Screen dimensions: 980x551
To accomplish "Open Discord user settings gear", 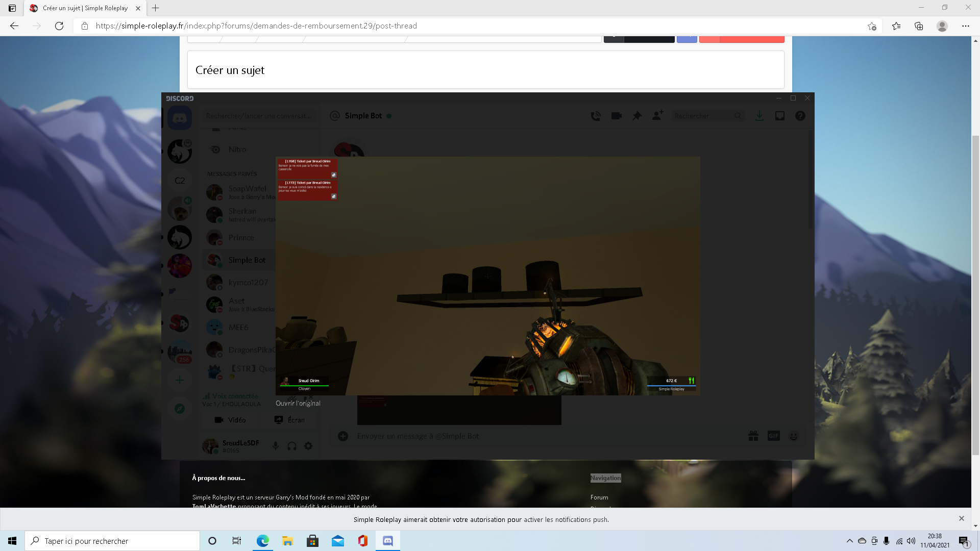I will [308, 446].
